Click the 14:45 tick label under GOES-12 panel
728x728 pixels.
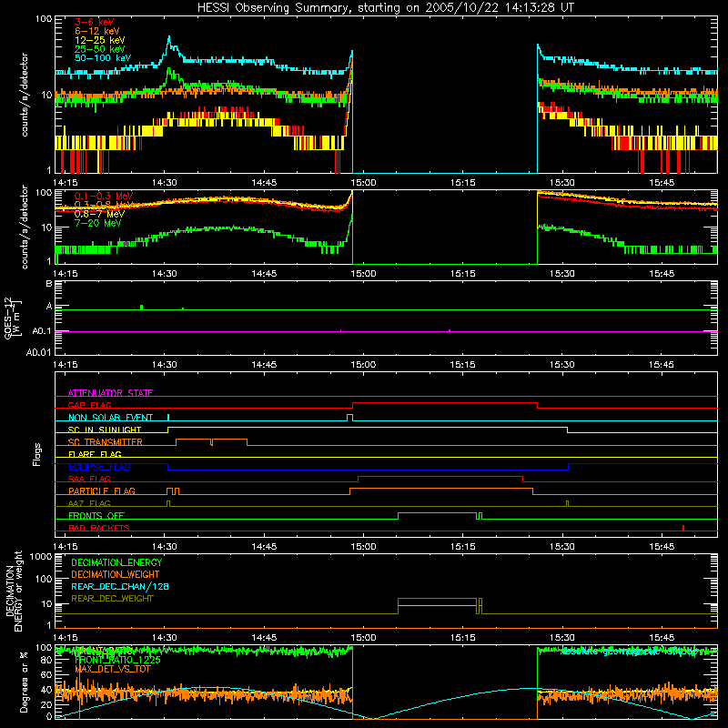click(x=264, y=365)
